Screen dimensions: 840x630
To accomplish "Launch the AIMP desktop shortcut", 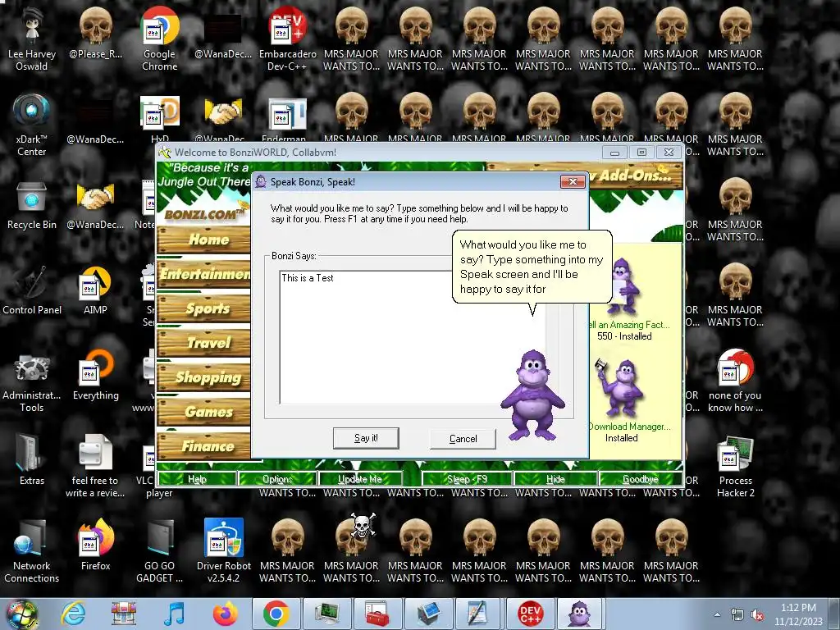I will coord(95,290).
